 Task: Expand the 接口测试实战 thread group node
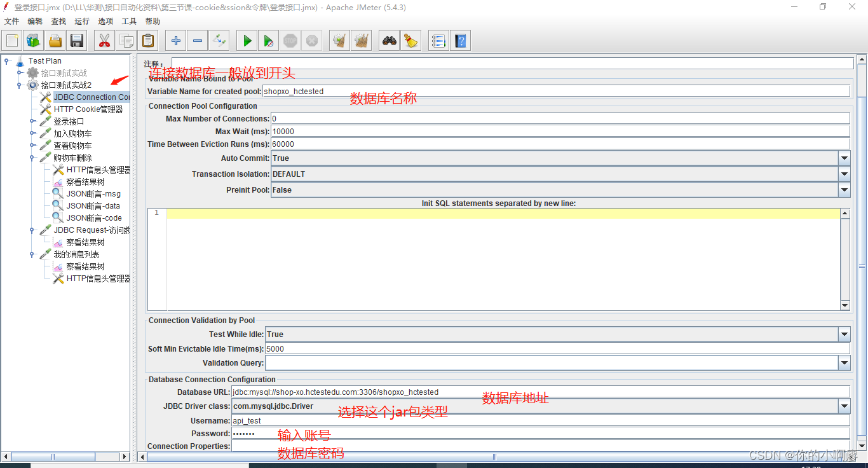pyautogui.click(x=20, y=73)
